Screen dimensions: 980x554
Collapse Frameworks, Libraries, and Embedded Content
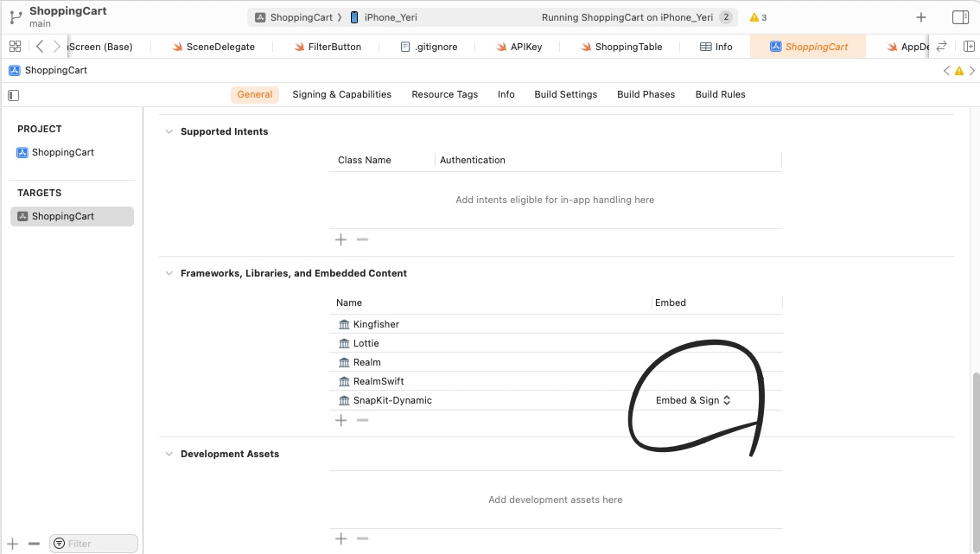pyautogui.click(x=169, y=273)
